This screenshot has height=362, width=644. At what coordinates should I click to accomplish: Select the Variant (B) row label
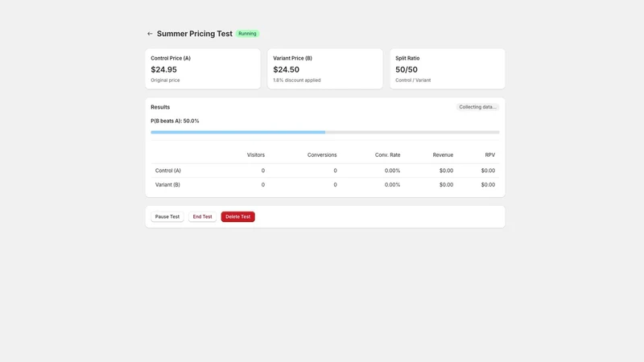167,185
